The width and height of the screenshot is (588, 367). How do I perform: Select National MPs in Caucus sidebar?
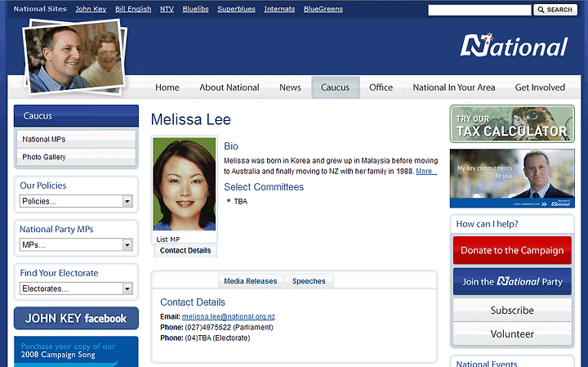[x=76, y=139]
